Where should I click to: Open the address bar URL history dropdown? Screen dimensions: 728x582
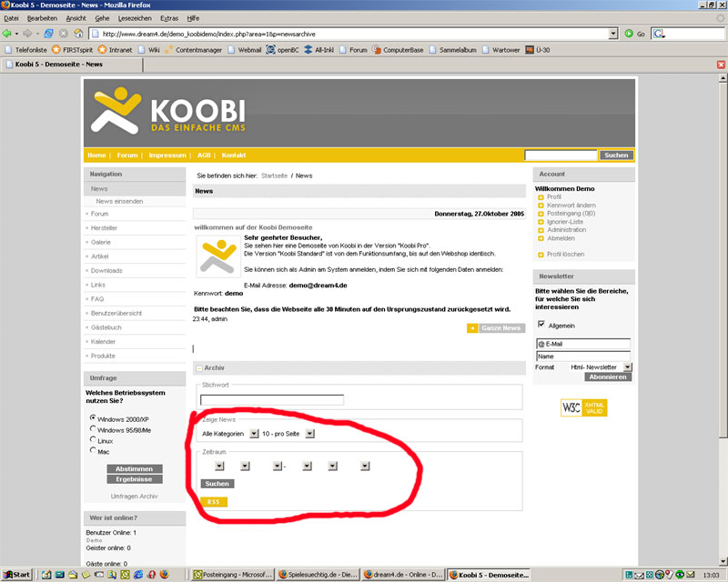tap(613, 34)
